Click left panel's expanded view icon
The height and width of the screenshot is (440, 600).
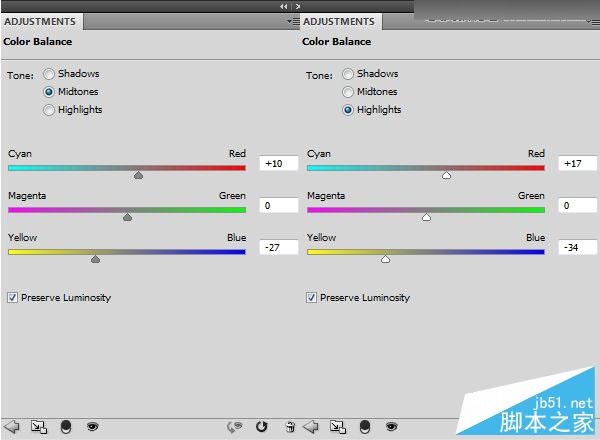click(x=39, y=427)
